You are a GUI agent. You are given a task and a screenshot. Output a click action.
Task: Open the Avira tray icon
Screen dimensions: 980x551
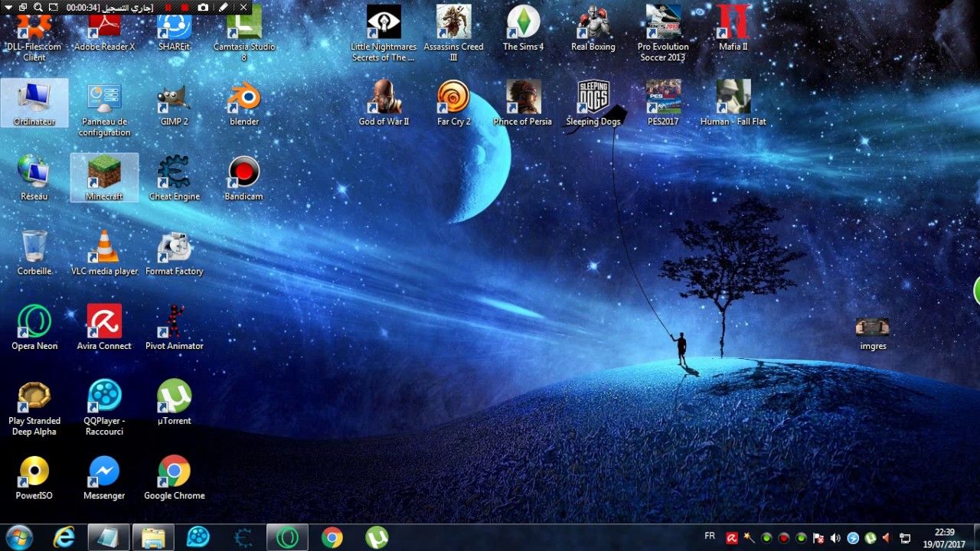coord(732,538)
